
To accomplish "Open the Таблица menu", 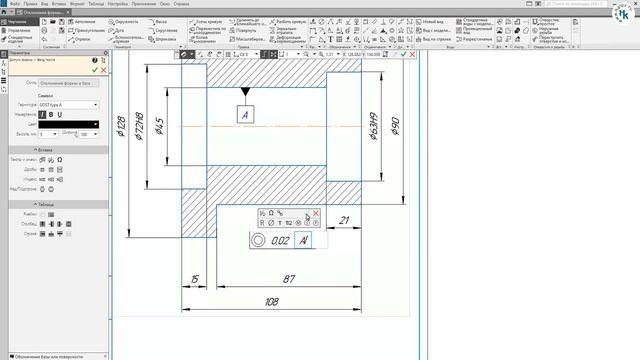I will 96,4.
